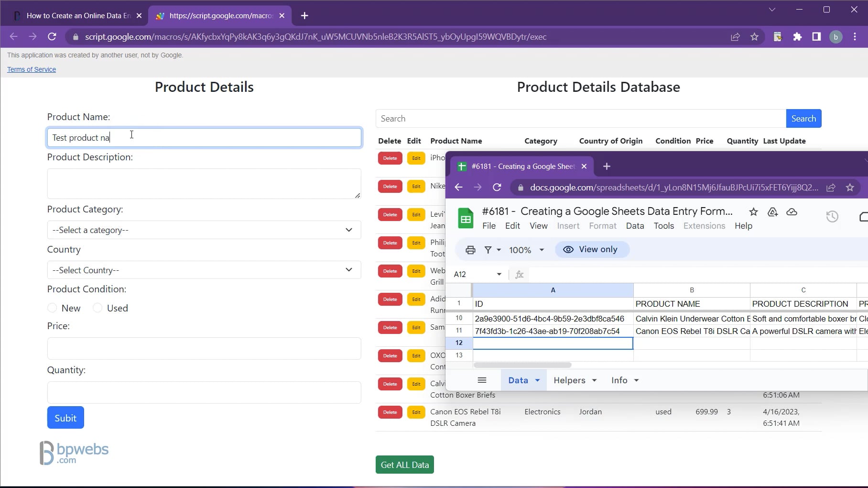This screenshot has height=488, width=868.
Task: Open Sheets home via green sheets logo
Action: [466, 218]
